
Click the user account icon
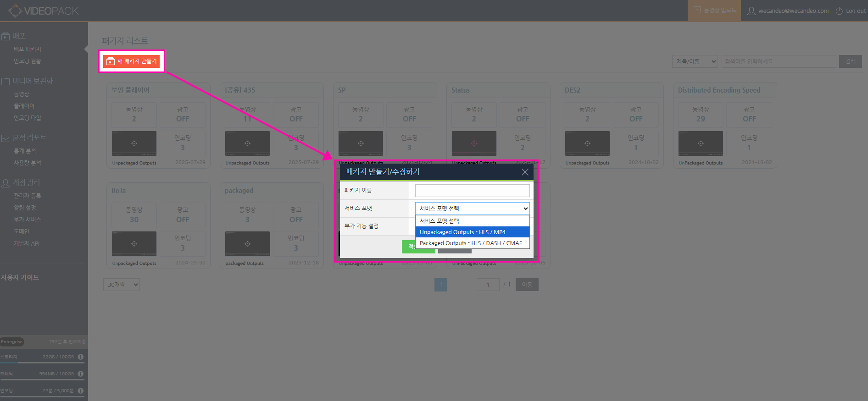[x=751, y=11]
